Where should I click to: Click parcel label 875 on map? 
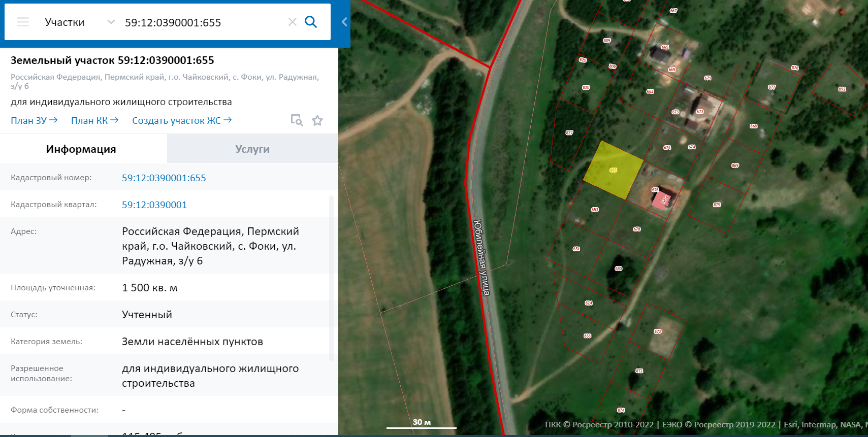[x=717, y=205]
